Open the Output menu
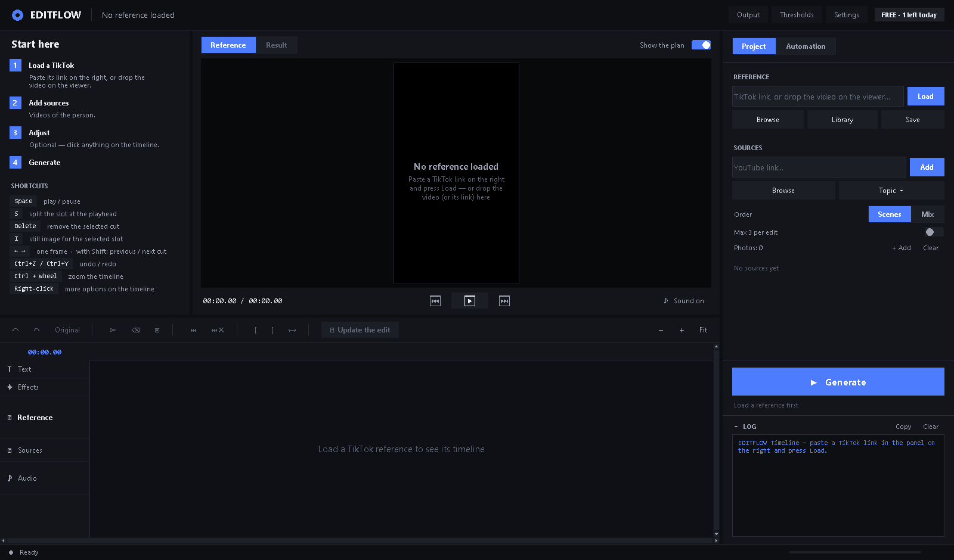The image size is (954, 560). [x=748, y=15]
